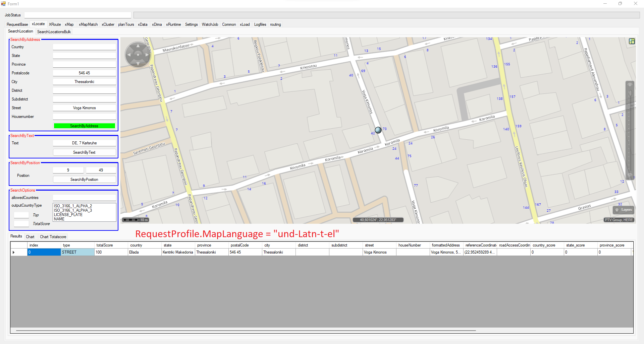Screen dimensions: 644x344
Task: Open the SearchLocationsBulk tab
Action: (x=54, y=32)
